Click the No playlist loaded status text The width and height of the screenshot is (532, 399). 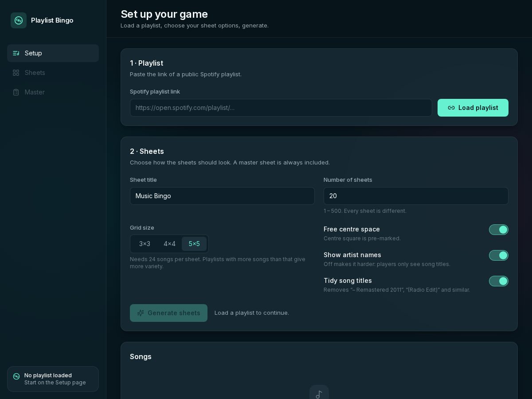pyautogui.click(x=48, y=376)
